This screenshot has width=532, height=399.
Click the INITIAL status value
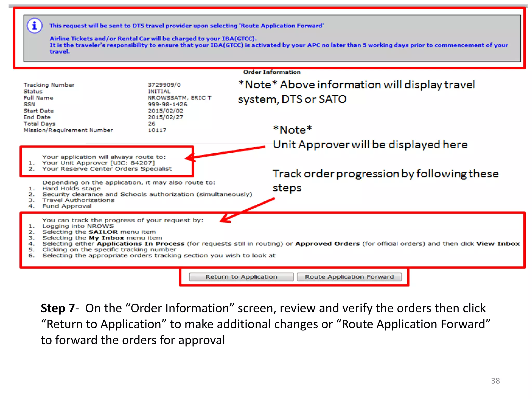tap(159, 91)
